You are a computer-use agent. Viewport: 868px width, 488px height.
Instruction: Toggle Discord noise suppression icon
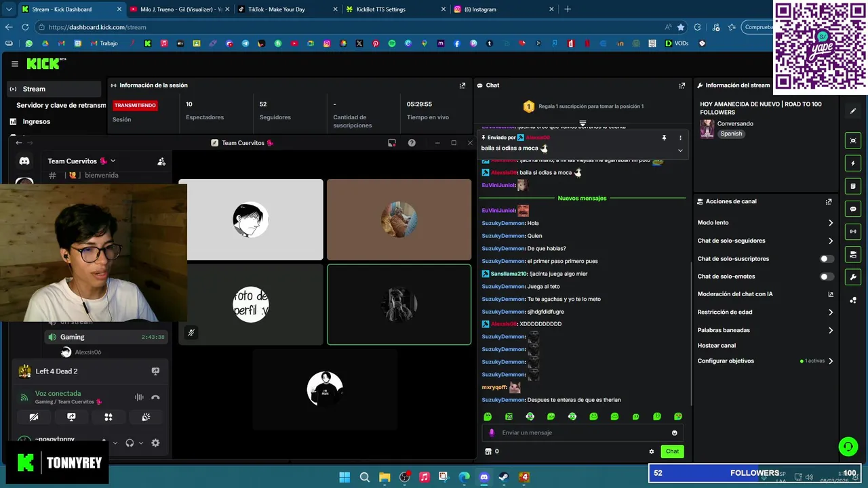point(139,398)
